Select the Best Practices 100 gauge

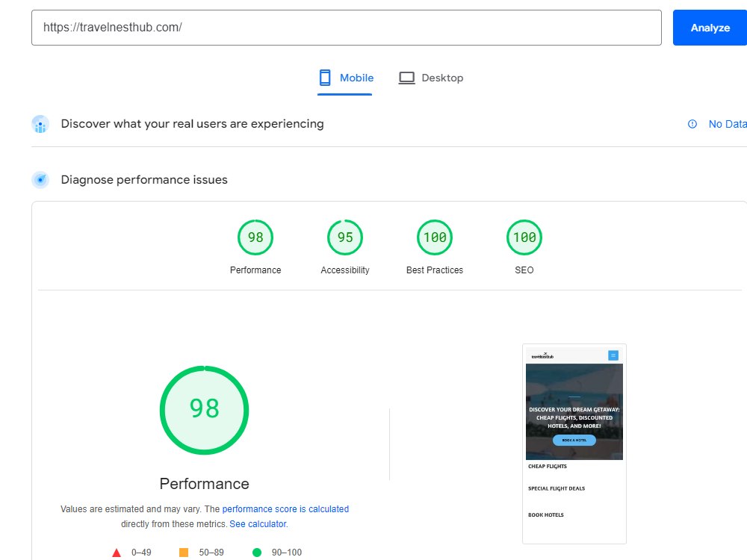pos(435,237)
